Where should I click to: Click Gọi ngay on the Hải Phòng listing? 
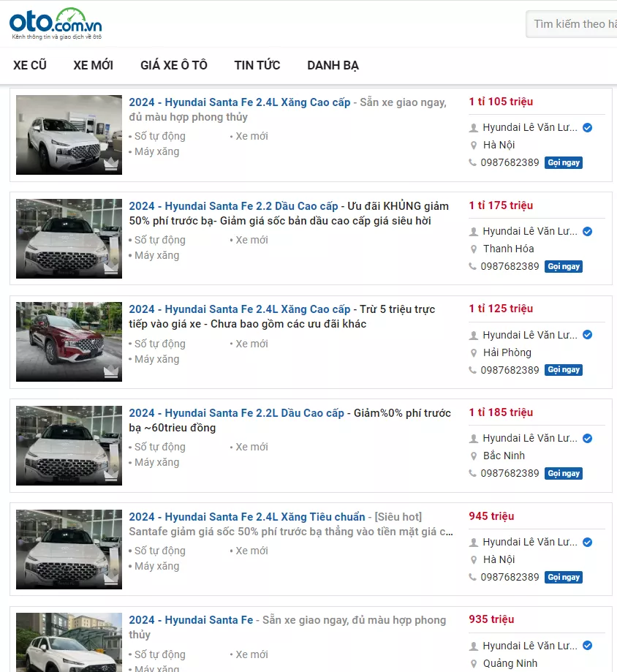[564, 369]
